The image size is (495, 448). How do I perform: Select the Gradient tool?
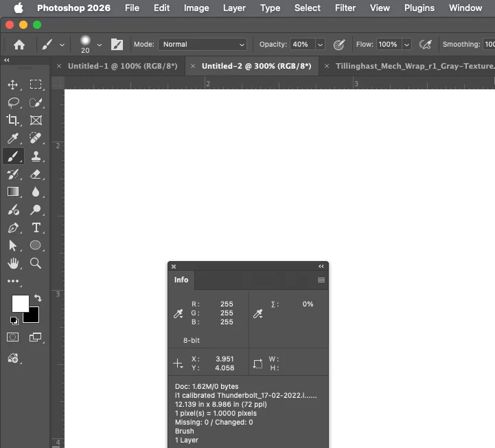click(13, 192)
